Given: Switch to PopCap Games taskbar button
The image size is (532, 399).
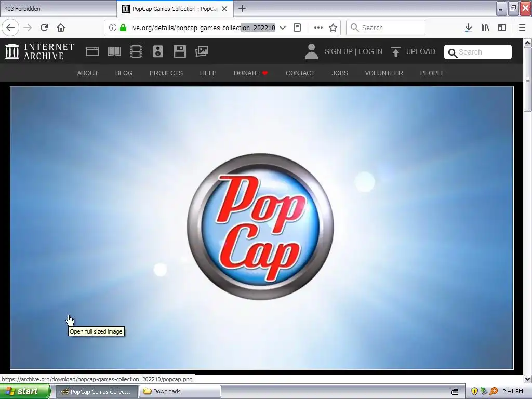Looking at the screenshot, I should pos(97,392).
